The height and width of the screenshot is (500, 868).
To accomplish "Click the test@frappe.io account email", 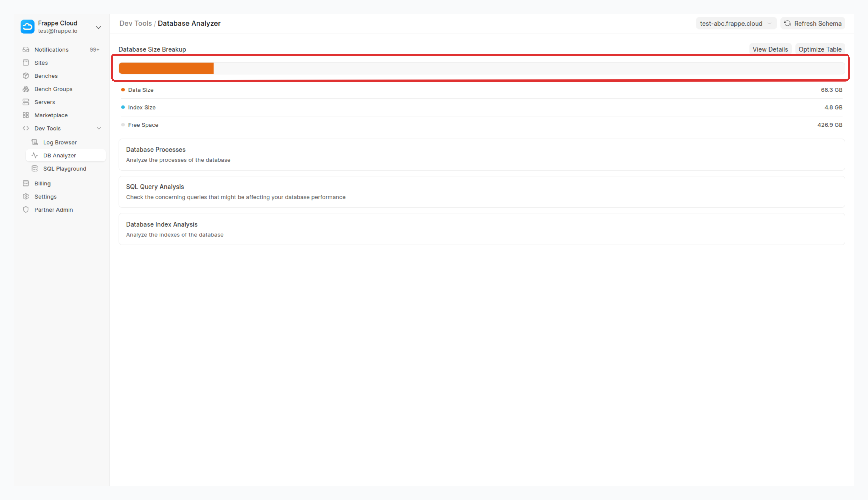I will click(57, 31).
